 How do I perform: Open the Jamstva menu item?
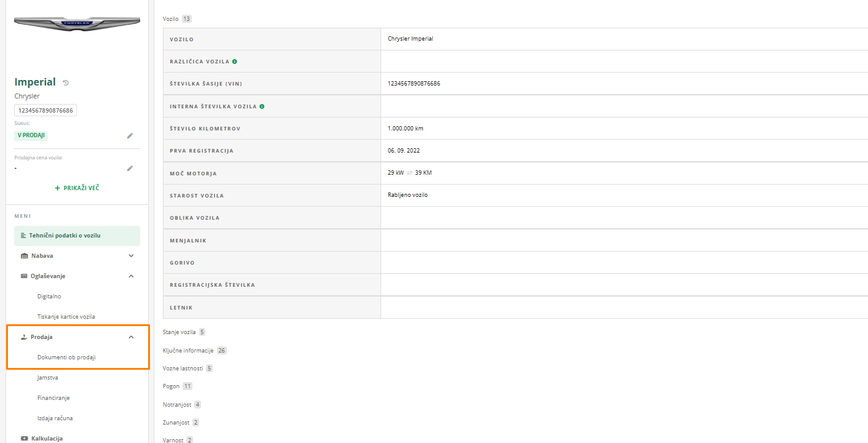(47, 378)
